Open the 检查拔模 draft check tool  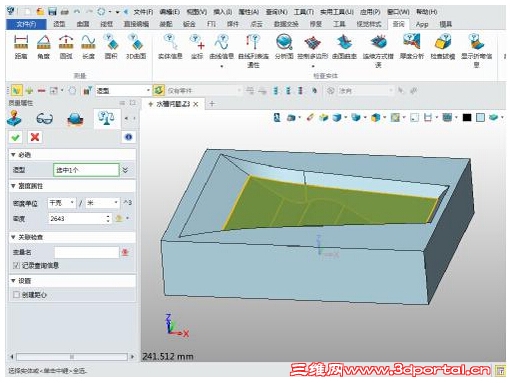[443, 47]
